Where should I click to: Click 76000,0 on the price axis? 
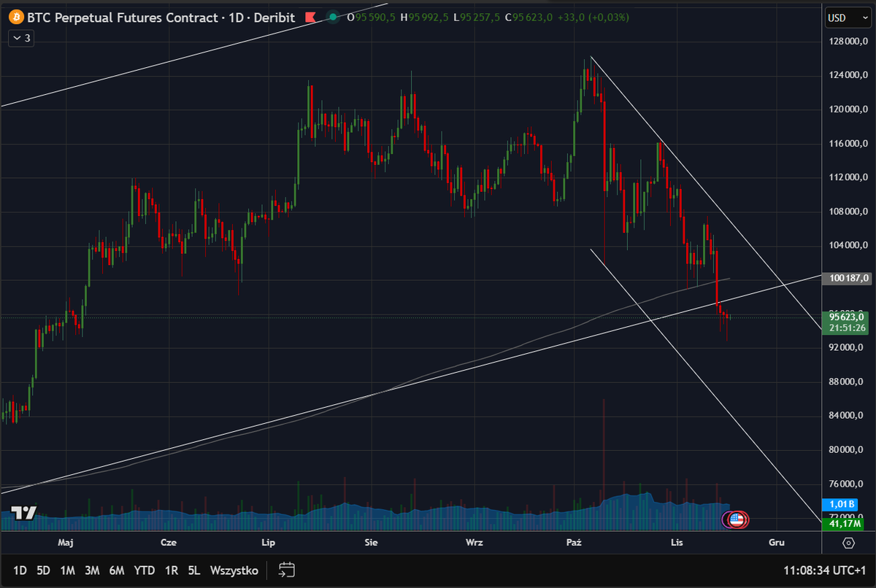click(847, 484)
